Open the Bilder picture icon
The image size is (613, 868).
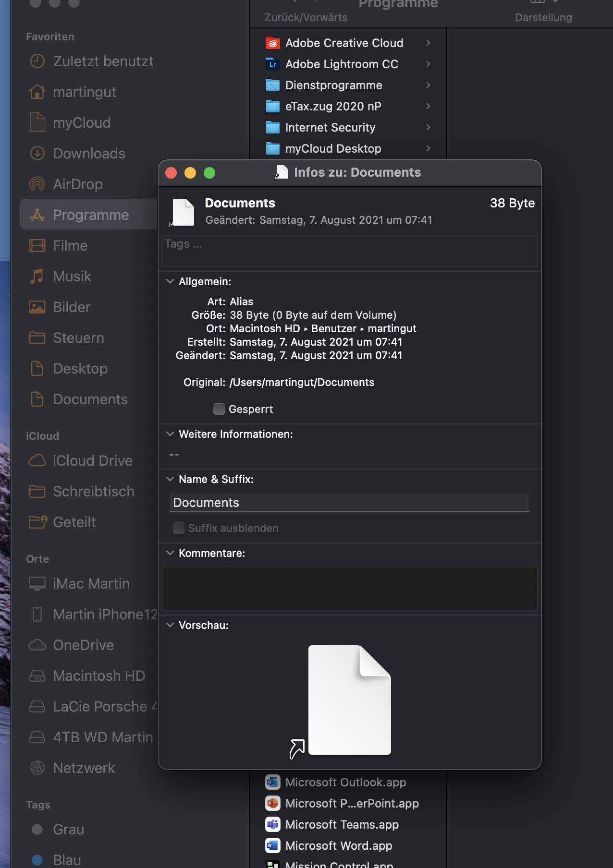click(x=37, y=307)
